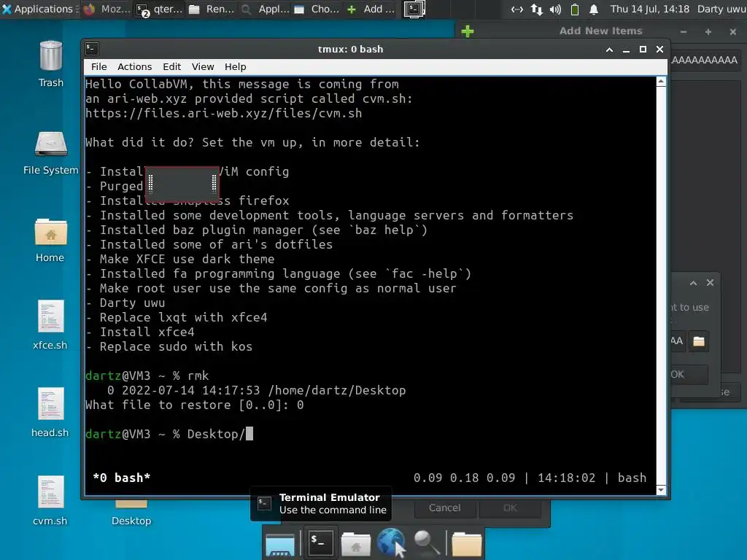
Task: Switch to the Mozilla Firefox taskbar entry
Action: click(107, 9)
